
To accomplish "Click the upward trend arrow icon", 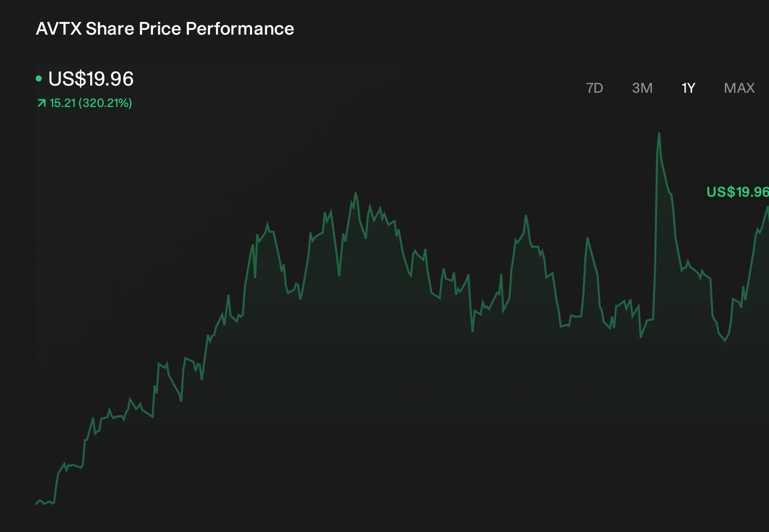I will (42, 103).
